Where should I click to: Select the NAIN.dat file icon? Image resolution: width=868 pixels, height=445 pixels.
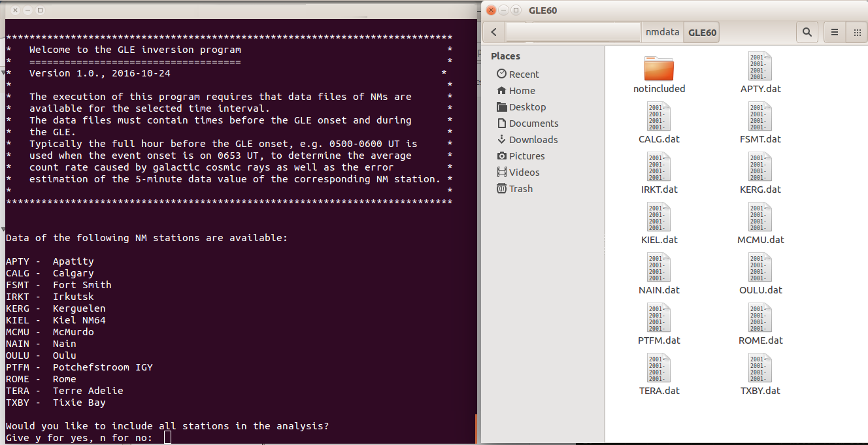pos(659,267)
